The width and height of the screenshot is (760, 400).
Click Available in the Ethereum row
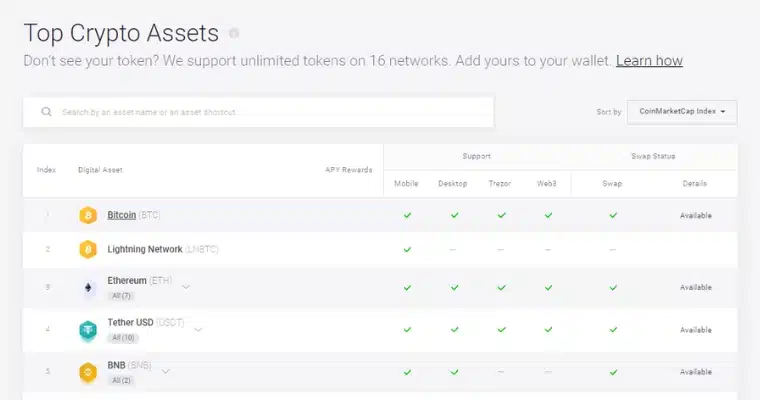tap(696, 288)
